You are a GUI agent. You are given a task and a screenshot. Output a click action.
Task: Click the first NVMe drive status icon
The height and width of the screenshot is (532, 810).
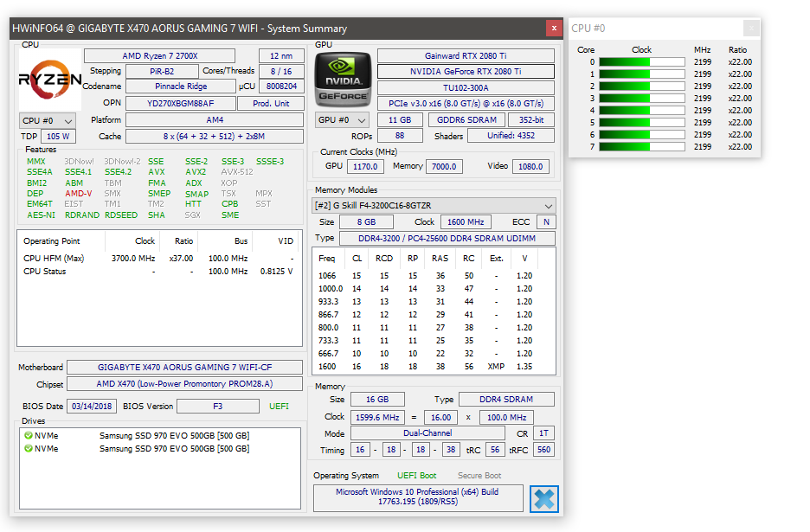coord(29,435)
